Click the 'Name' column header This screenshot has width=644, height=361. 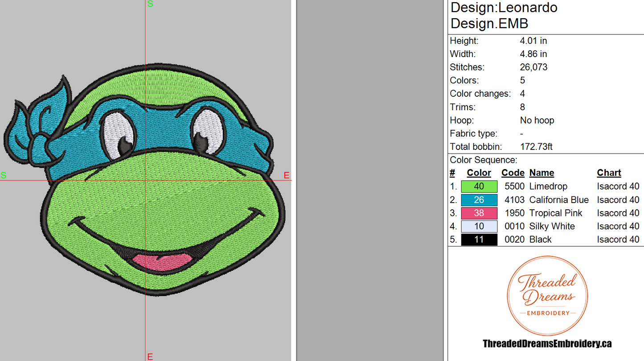click(541, 173)
